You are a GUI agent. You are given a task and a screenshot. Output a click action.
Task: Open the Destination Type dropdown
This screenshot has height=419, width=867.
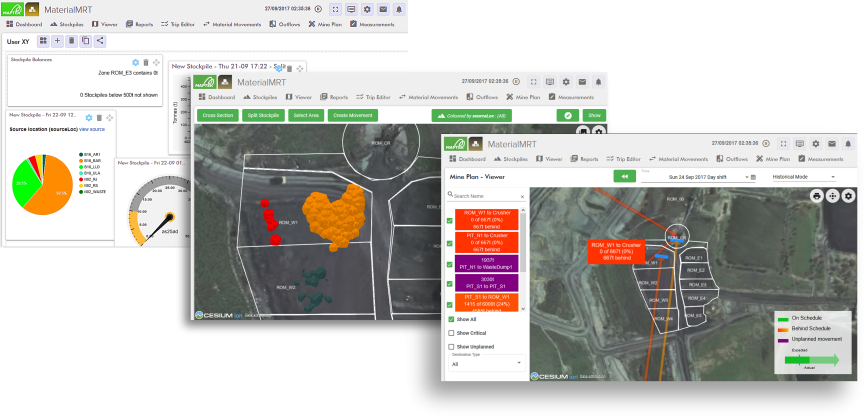pos(487,362)
